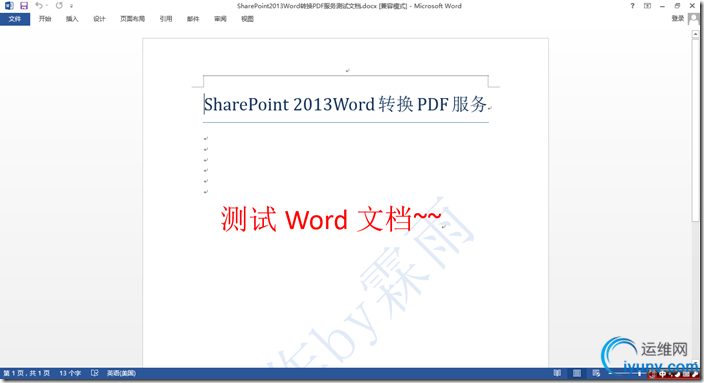Switch to the 引用 (References) ribbon tab
704x383 pixels.
(x=166, y=19)
